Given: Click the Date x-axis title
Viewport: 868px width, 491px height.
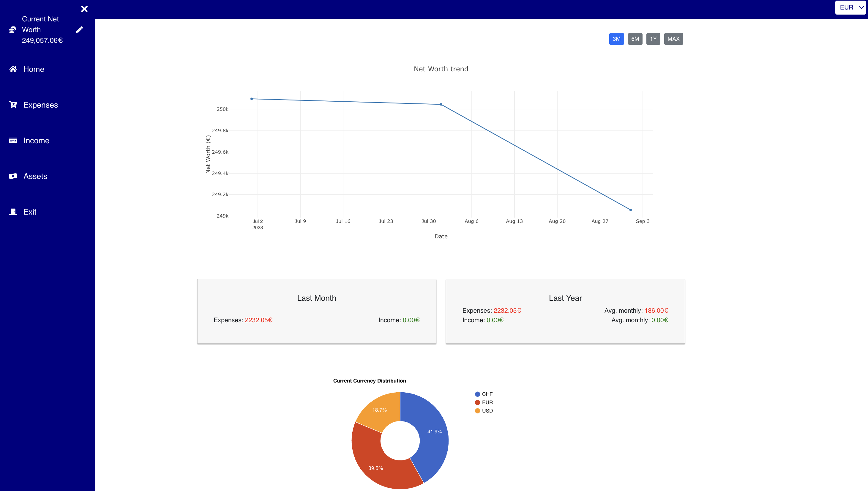Looking at the screenshot, I should point(441,236).
